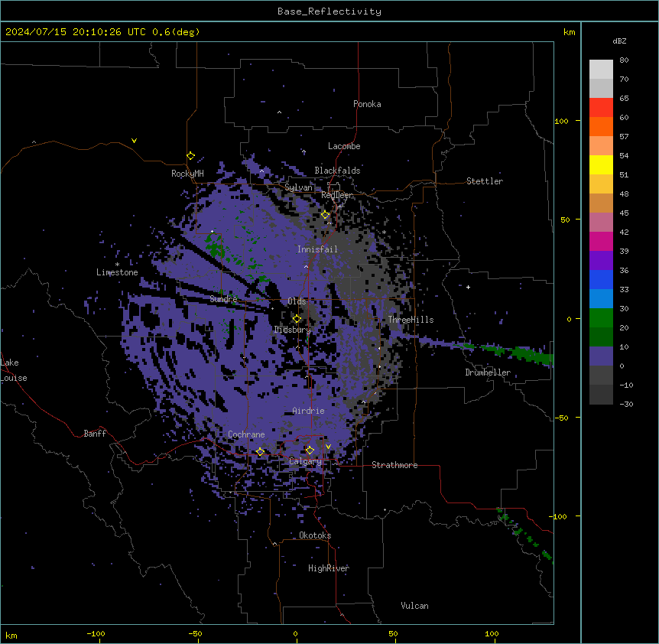This screenshot has height=644, width=659.
Task: Click the 57 value on the dBZ legend
Action: tap(624, 137)
